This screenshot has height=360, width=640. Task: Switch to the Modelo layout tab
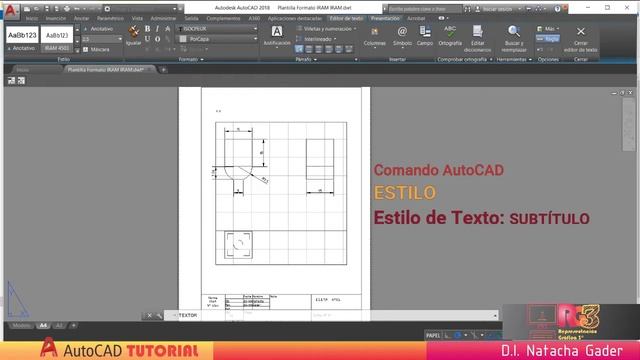point(21,326)
